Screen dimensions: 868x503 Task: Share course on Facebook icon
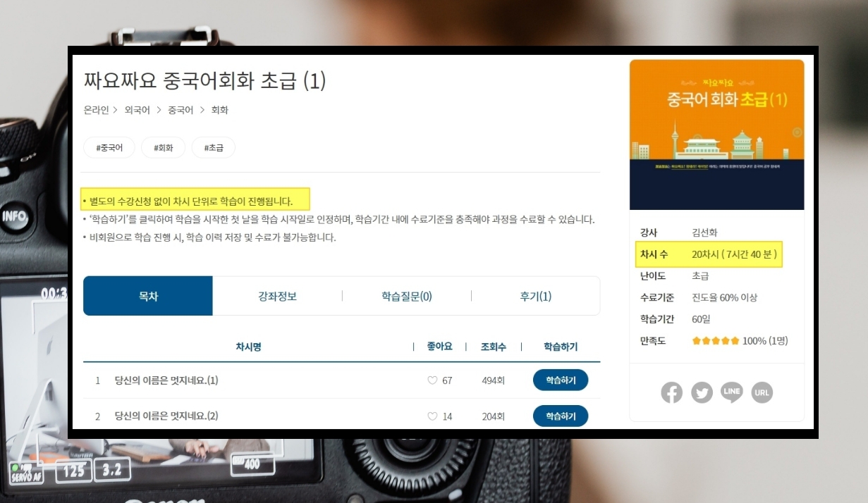click(x=671, y=392)
